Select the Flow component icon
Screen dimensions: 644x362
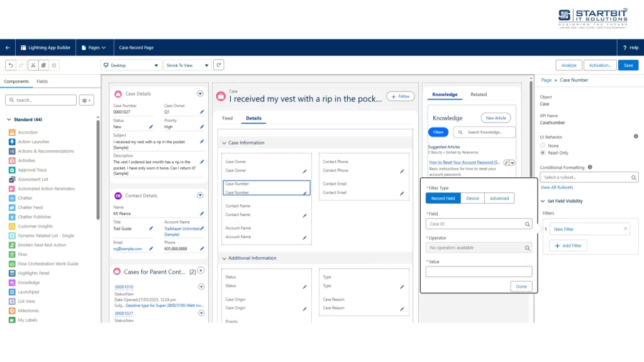click(x=12, y=255)
